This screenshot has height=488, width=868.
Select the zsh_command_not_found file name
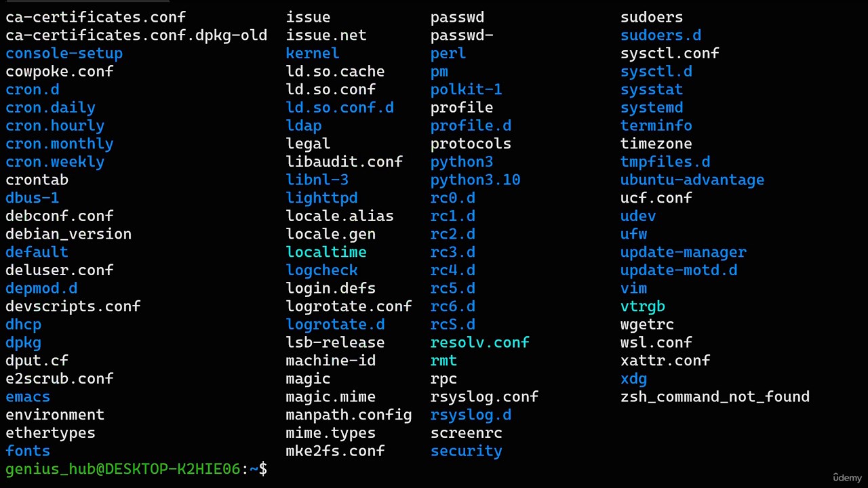pyautogui.click(x=715, y=396)
